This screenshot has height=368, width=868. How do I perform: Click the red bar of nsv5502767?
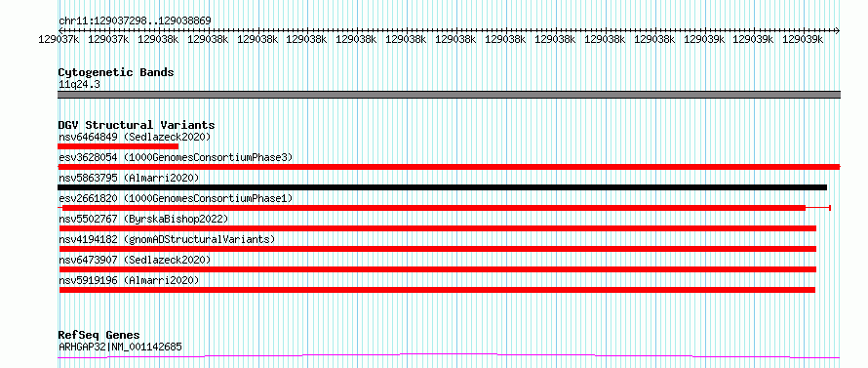pos(438,228)
